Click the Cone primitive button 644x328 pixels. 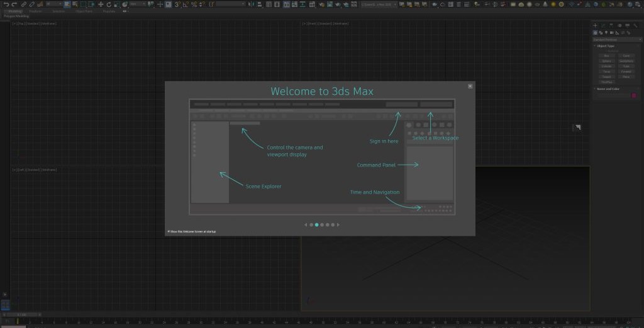[x=626, y=56]
